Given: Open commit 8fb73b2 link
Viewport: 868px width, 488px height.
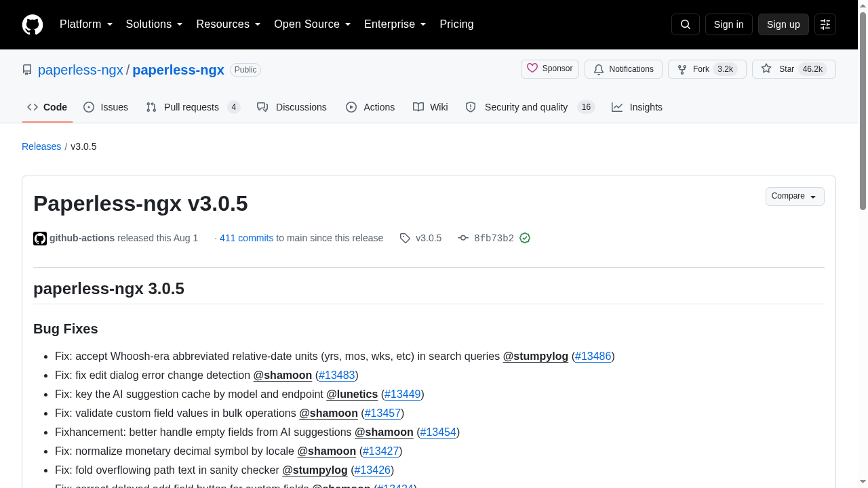Looking at the screenshot, I should click(x=494, y=238).
